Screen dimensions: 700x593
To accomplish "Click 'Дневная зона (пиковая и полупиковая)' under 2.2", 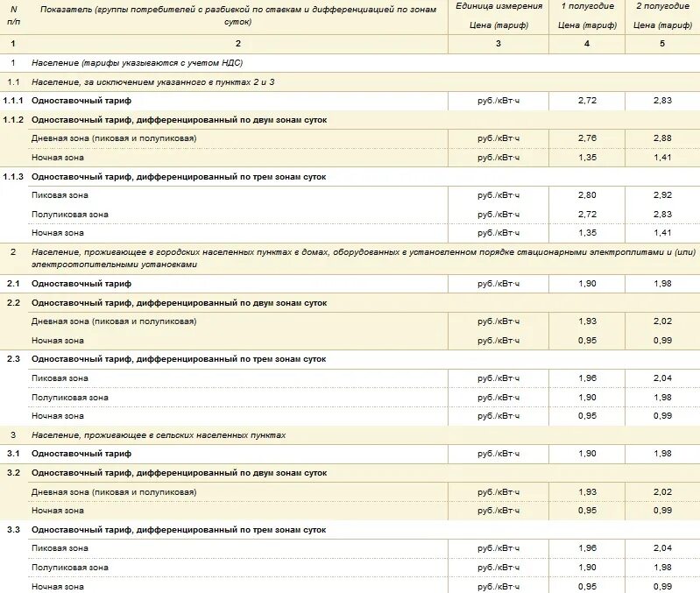I will [x=114, y=321].
